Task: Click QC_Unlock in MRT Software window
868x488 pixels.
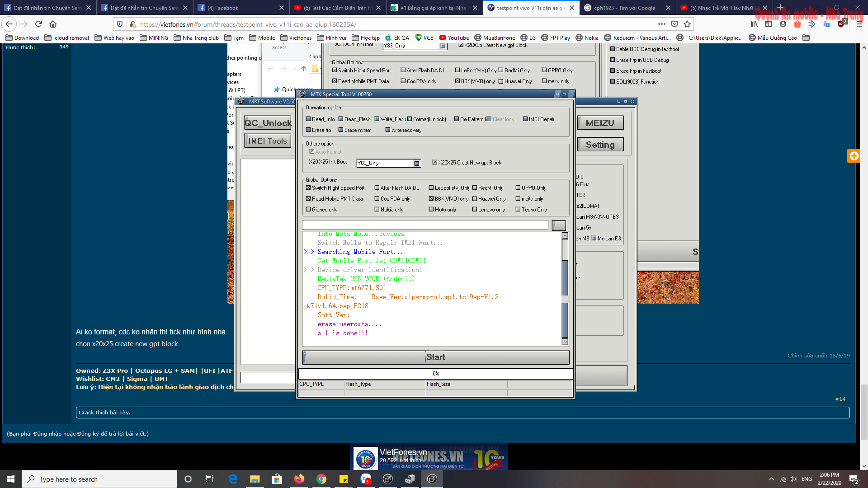Action: point(268,123)
